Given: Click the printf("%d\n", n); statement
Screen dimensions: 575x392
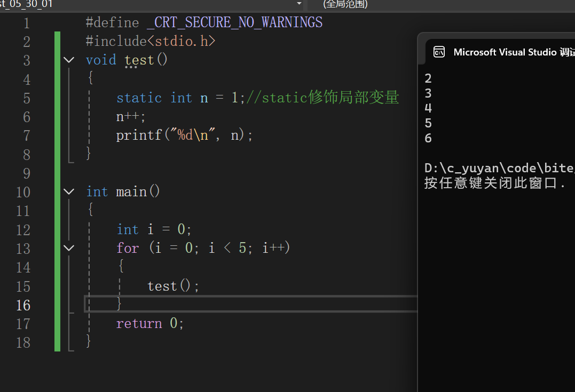Looking at the screenshot, I should click(184, 135).
